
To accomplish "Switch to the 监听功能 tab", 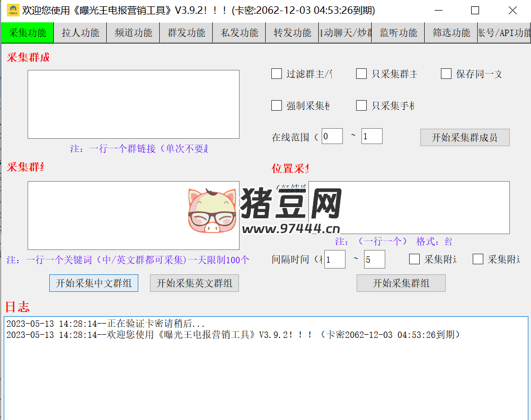I will [x=399, y=33].
